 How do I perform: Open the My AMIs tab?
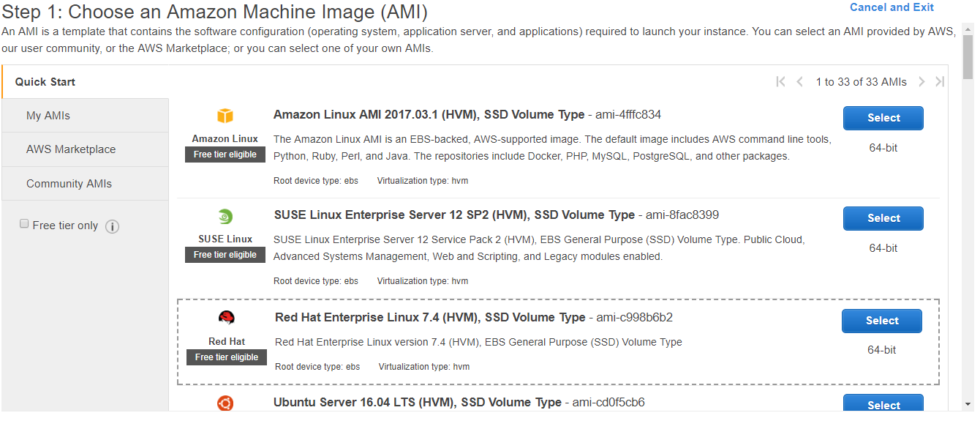[x=86, y=116]
